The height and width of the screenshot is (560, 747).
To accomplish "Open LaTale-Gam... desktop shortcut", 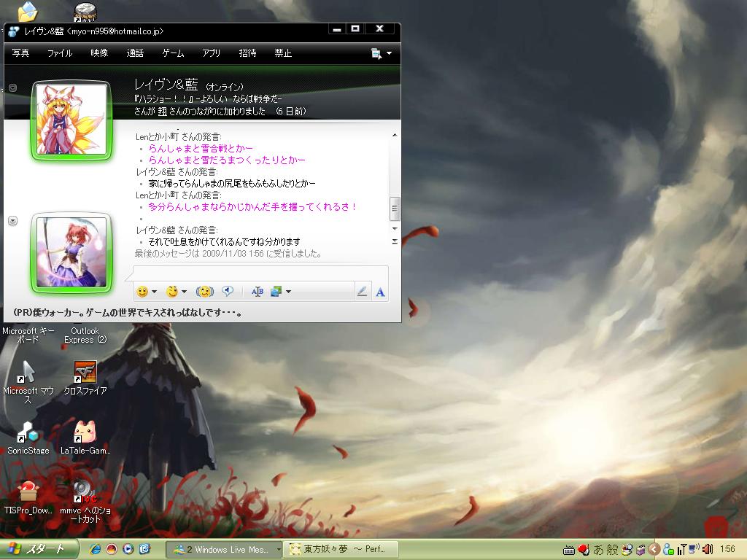I will [x=85, y=438].
